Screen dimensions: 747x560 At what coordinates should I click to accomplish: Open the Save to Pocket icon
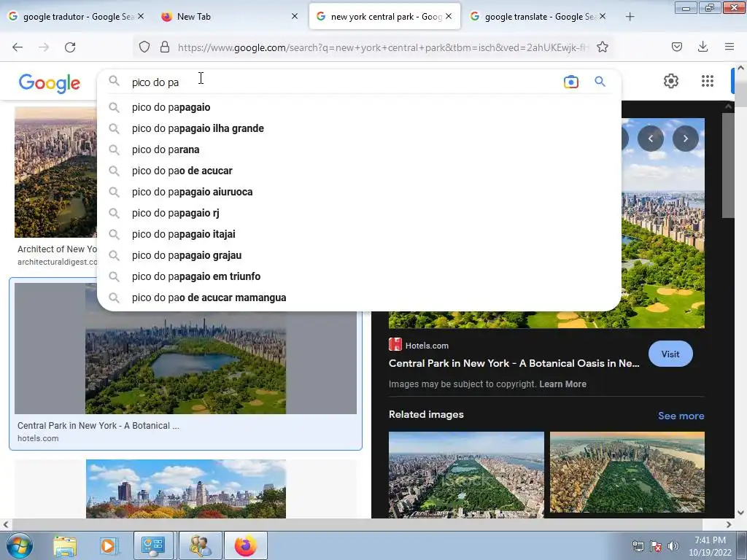pyautogui.click(x=676, y=47)
